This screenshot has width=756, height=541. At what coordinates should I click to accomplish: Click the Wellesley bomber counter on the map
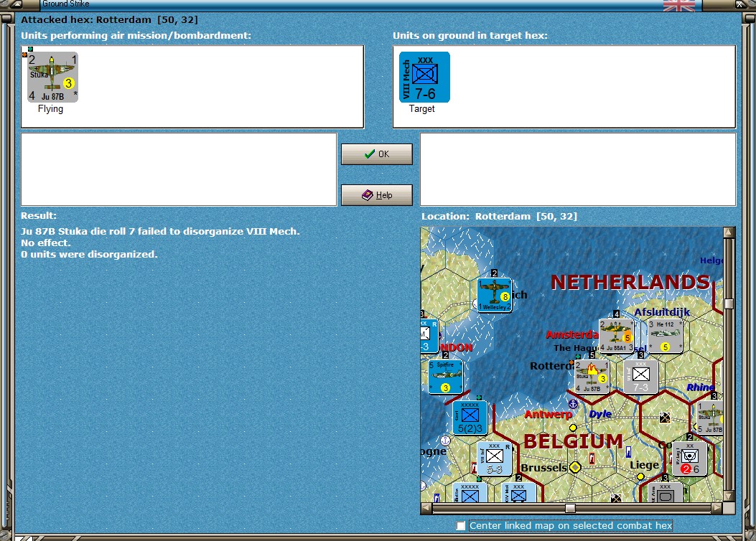pos(494,295)
